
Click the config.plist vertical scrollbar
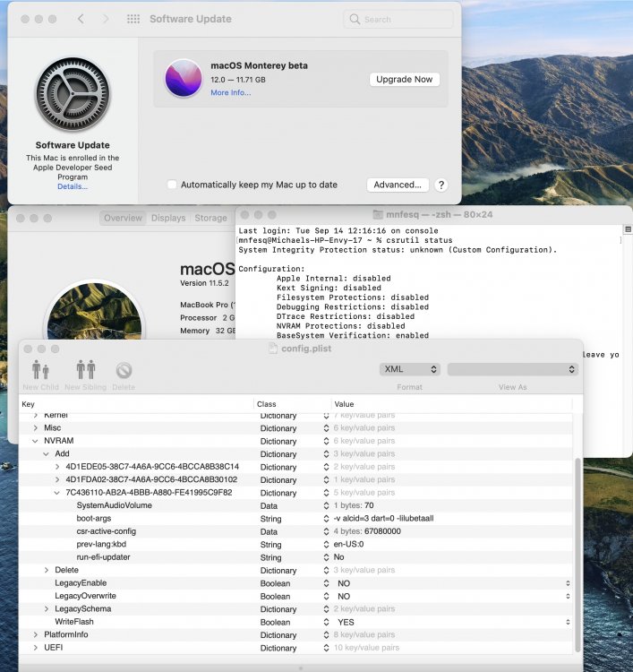pos(577,555)
